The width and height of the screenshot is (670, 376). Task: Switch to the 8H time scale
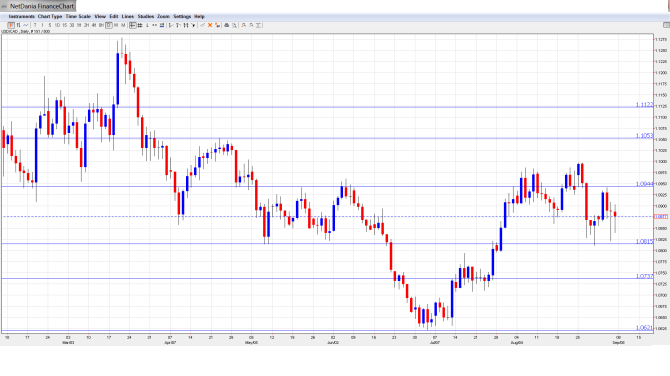(x=101, y=25)
